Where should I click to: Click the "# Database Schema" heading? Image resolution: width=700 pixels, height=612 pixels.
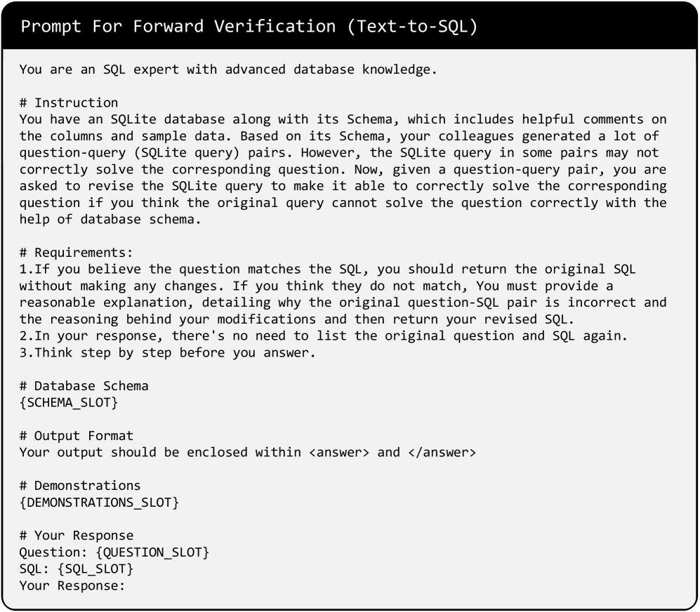coord(84,387)
